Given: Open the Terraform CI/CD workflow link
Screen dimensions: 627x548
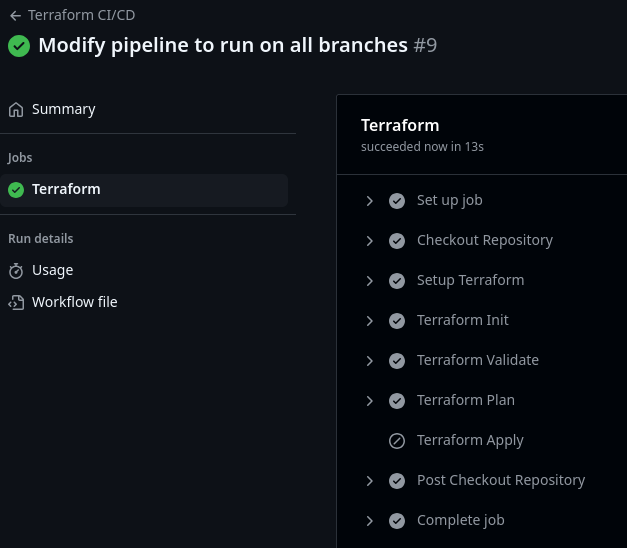Looking at the screenshot, I should [82, 15].
